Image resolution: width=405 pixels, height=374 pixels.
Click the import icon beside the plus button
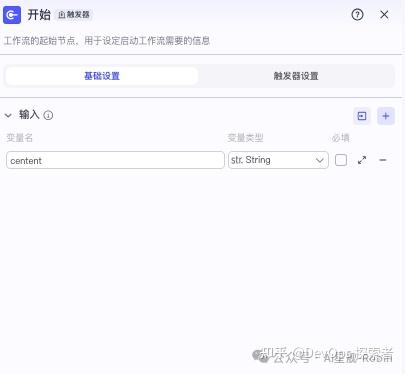(x=362, y=116)
